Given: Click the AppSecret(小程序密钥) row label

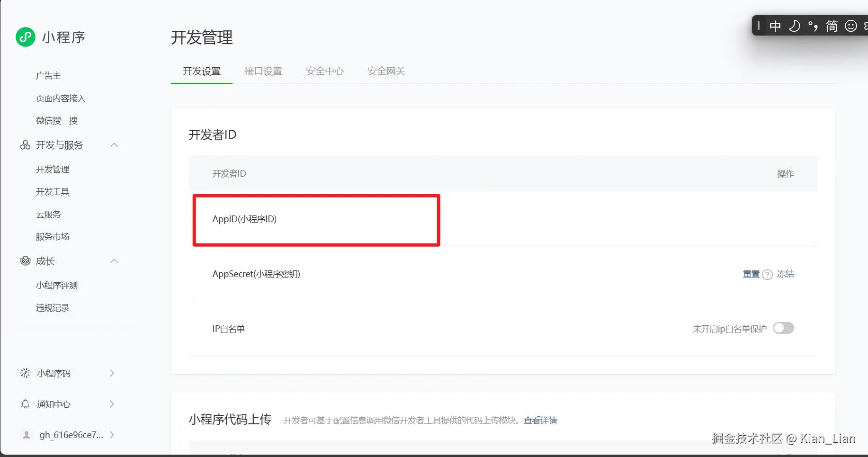Looking at the screenshot, I should click(256, 274).
